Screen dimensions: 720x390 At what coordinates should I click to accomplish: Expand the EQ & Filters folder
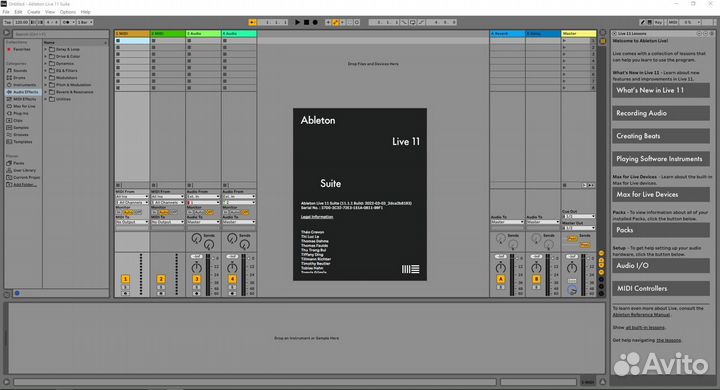click(46, 71)
